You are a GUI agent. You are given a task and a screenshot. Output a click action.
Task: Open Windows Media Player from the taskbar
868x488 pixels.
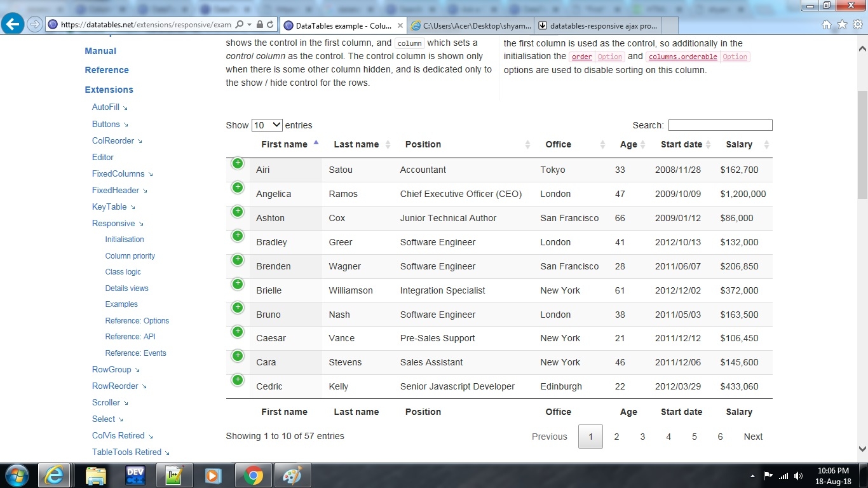[214, 475]
